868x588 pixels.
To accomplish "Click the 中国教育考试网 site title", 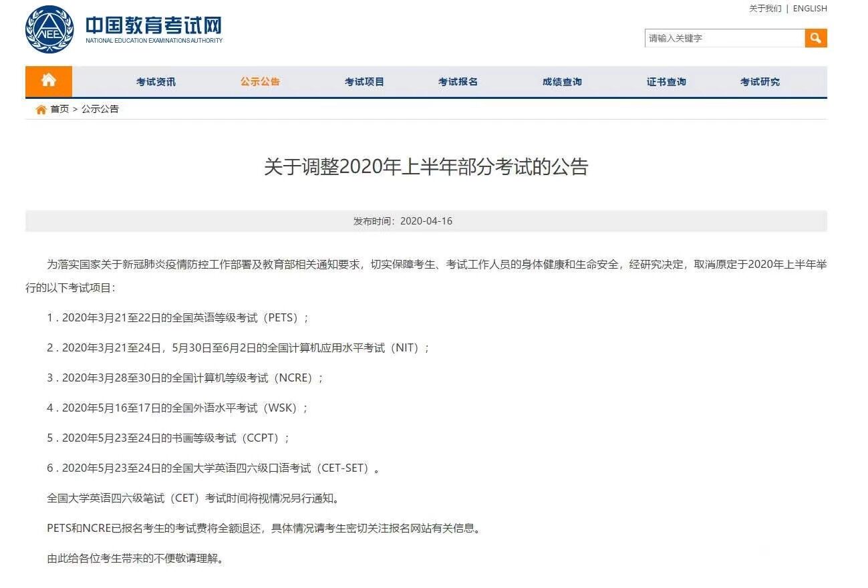I will (153, 25).
